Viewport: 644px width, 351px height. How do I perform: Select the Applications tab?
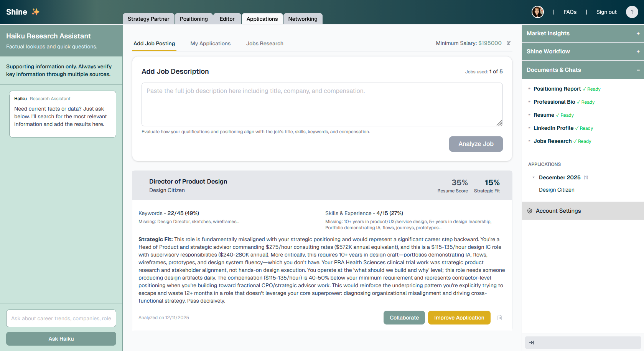click(x=262, y=19)
